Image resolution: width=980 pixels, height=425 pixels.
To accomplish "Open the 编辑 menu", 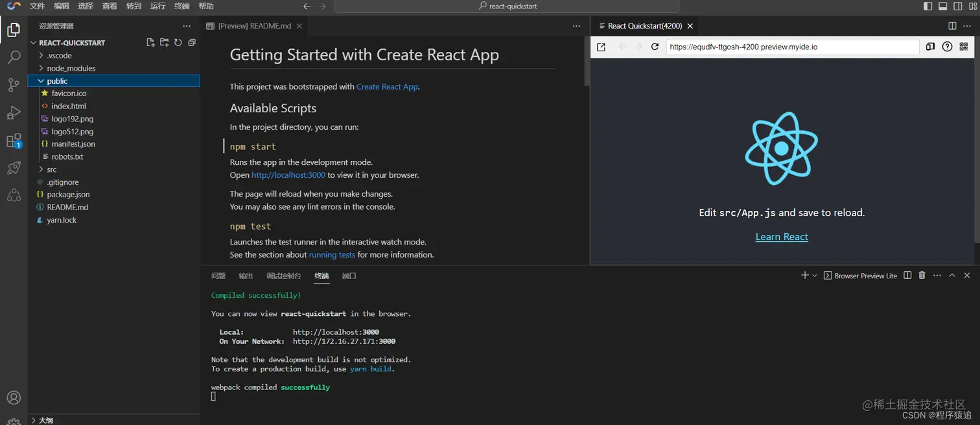I will (x=62, y=6).
